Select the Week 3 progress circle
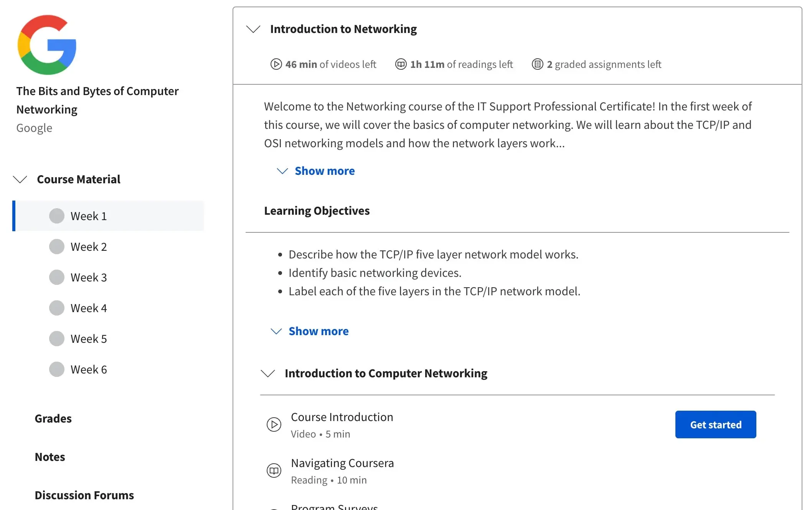Viewport: 812px width, 510px height. point(57,277)
